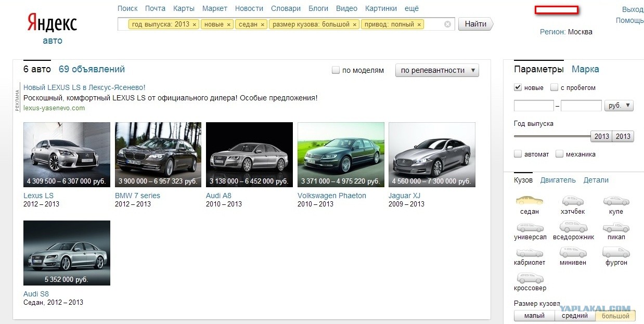The width and height of the screenshot is (644, 324).
Task: Change region via the Регион link
Action: [x=552, y=32]
